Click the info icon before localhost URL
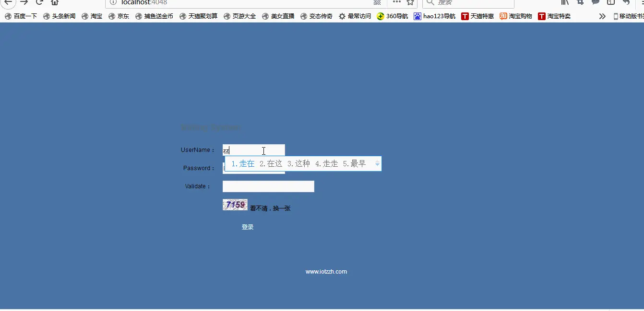The image size is (644, 311). click(113, 2)
